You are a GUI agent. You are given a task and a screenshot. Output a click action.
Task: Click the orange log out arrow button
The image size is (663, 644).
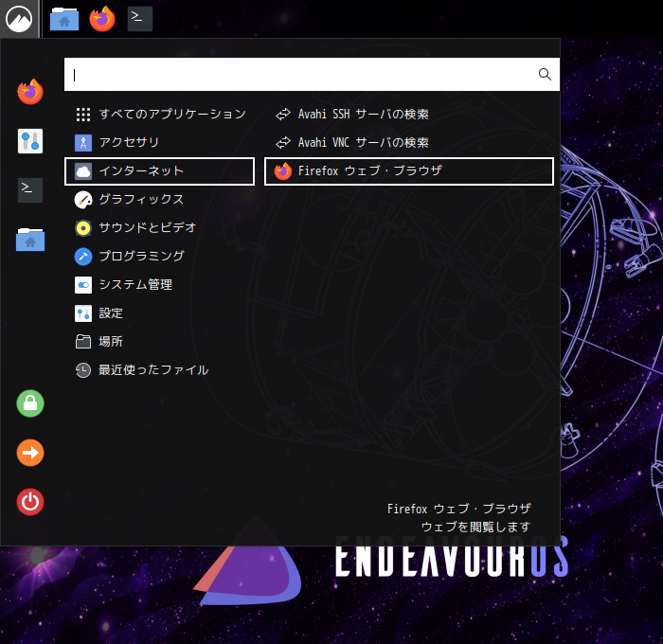pos(30,453)
